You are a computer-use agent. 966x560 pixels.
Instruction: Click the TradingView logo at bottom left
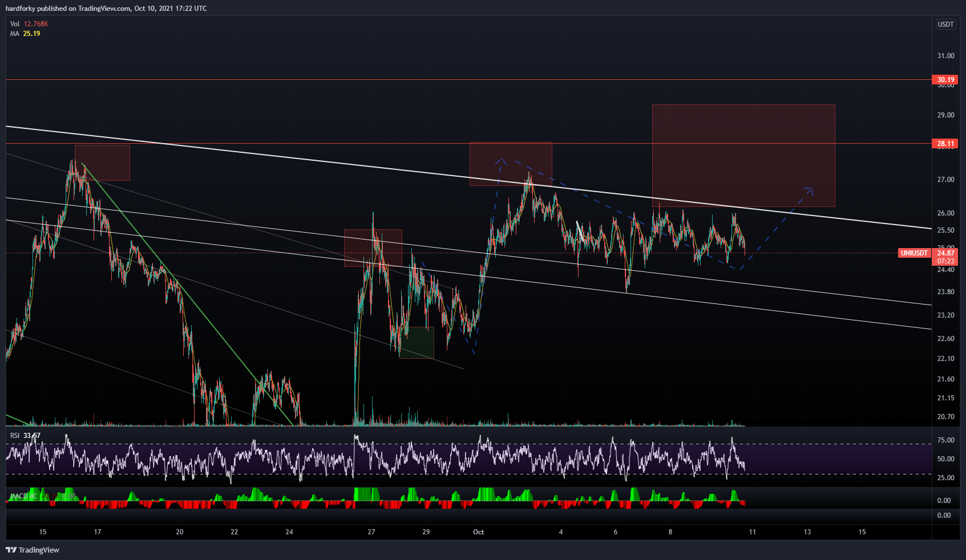click(x=33, y=550)
